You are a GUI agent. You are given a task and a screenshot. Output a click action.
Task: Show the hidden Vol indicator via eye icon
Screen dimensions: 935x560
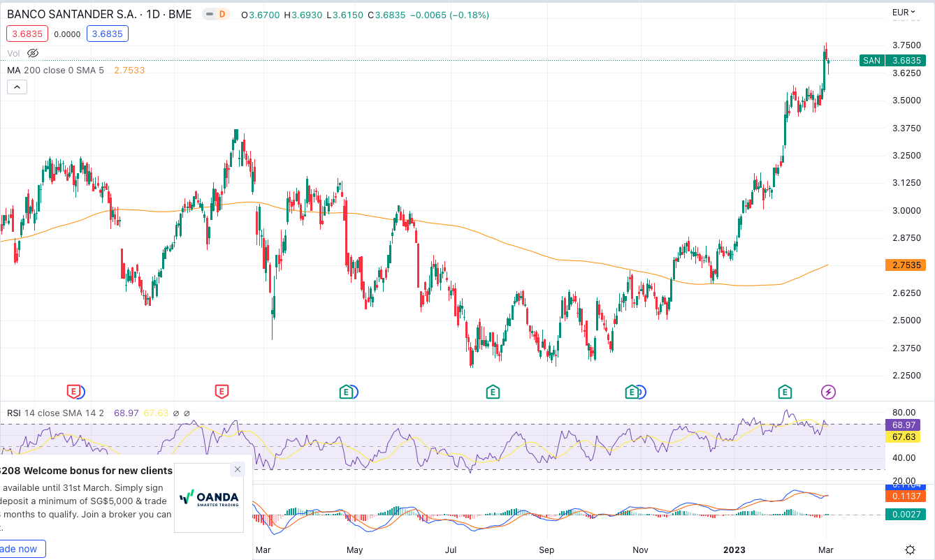(x=33, y=53)
